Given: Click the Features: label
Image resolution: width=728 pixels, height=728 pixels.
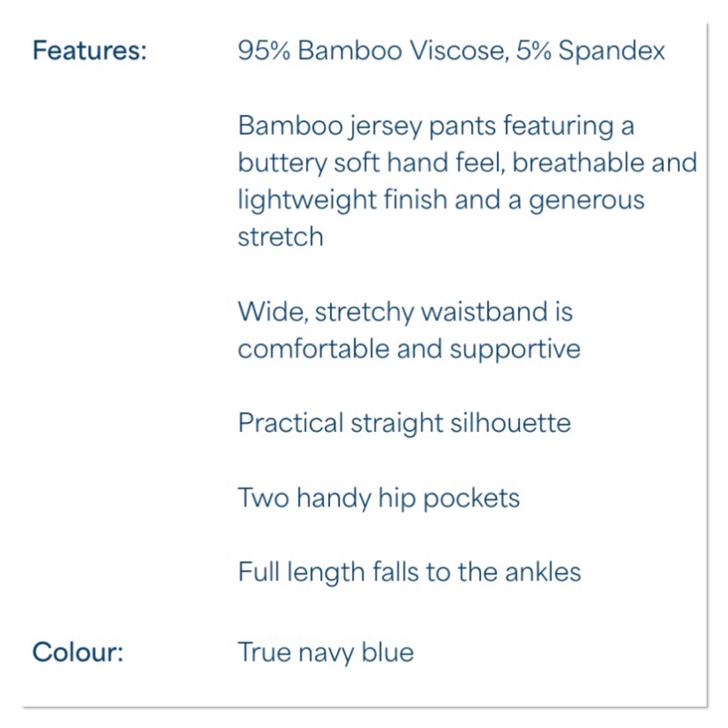Looking at the screenshot, I should 90,50.
